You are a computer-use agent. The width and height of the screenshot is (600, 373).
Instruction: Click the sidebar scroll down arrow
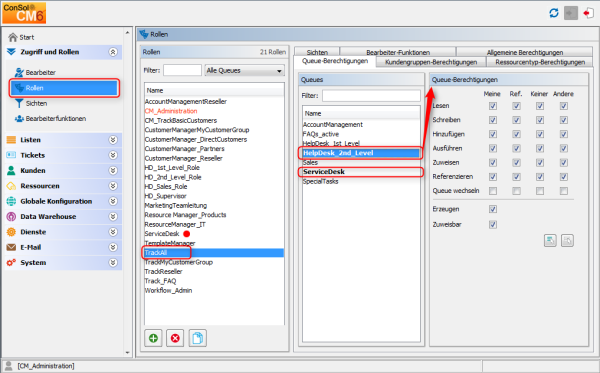click(127, 353)
